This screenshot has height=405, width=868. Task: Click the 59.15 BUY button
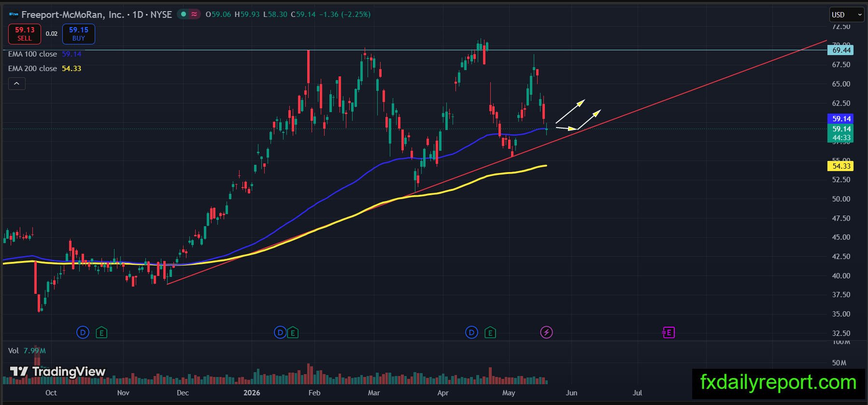pyautogui.click(x=79, y=34)
